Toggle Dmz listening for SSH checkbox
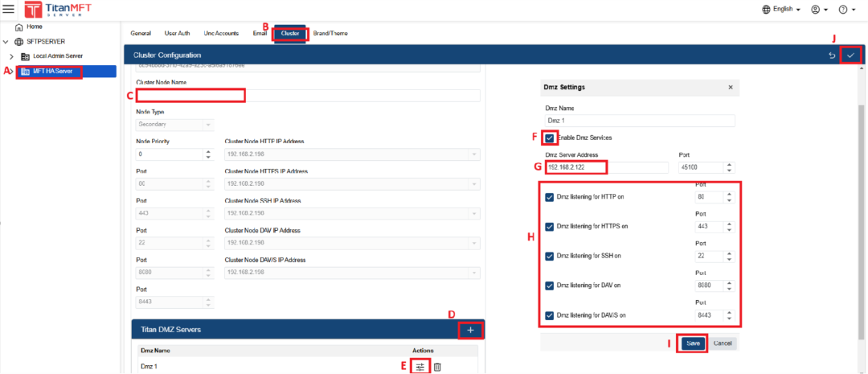The width and height of the screenshot is (868, 374). pos(550,256)
